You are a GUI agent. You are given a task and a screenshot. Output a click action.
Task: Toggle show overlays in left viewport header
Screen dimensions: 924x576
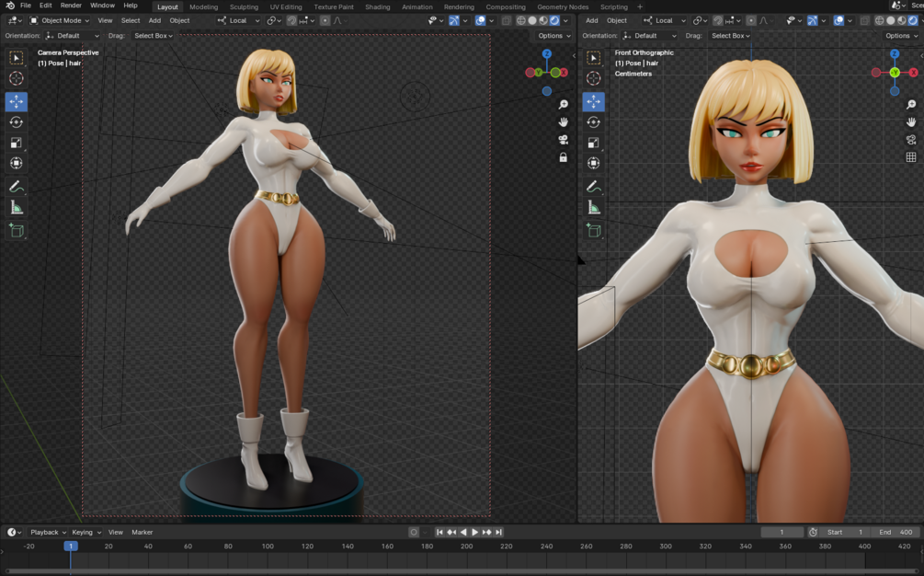tap(480, 20)
